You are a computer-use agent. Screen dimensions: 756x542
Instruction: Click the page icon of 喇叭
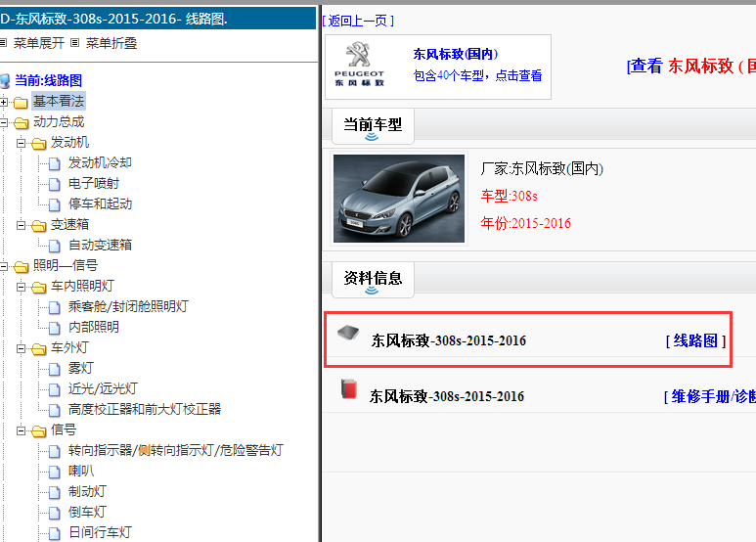(x=55, y=473)
